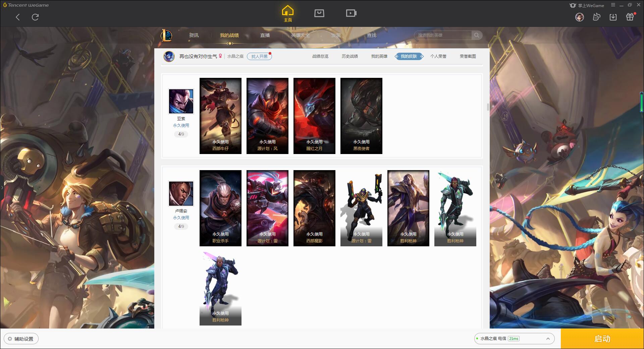Click the 亚索 champion portrait
The image size is (644, 349).
tap(181, 101)
